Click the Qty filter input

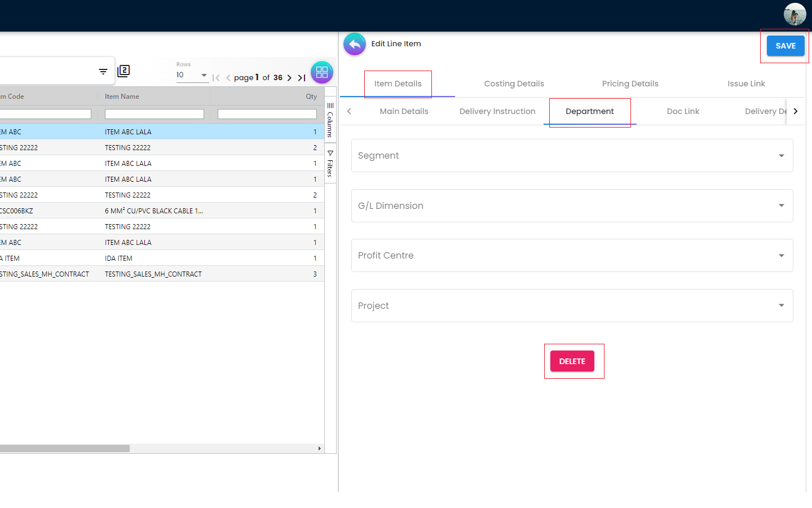pos(267,114)
